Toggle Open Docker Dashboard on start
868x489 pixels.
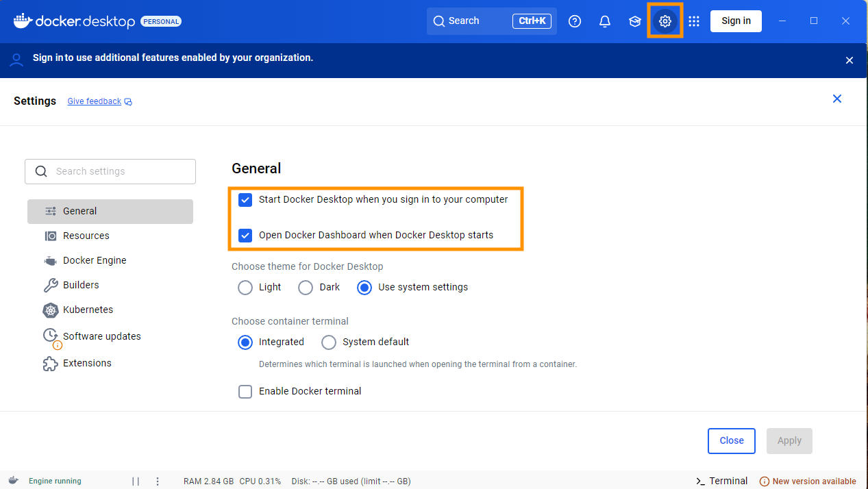pos(245,236)
